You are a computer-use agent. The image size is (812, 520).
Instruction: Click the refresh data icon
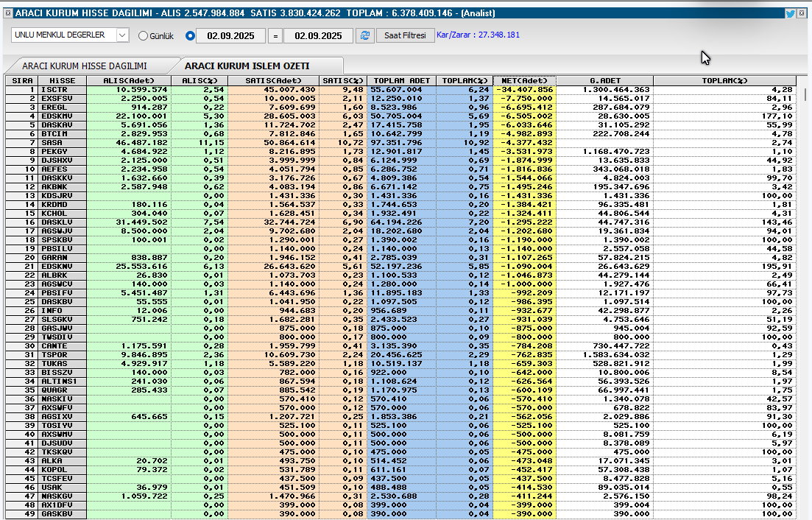365,35
